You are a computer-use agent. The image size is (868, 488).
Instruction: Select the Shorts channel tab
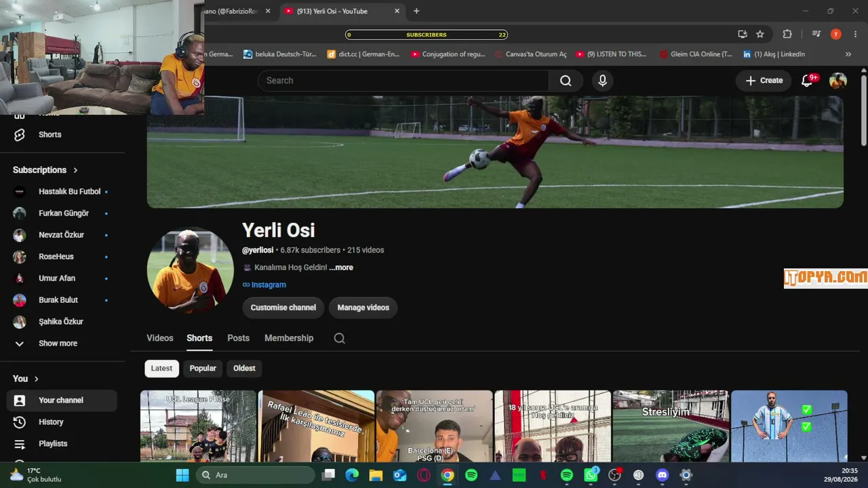[199, 338]
